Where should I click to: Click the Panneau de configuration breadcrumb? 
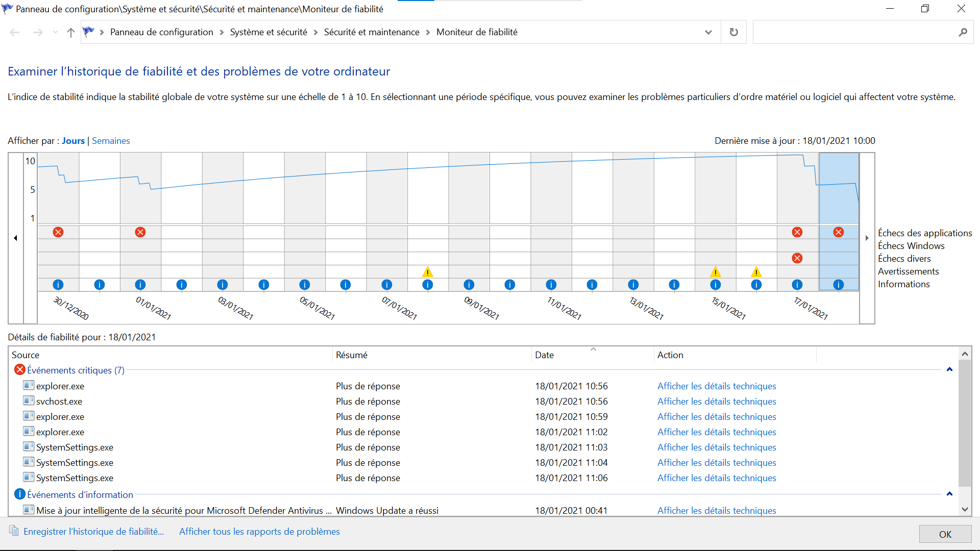162,32
